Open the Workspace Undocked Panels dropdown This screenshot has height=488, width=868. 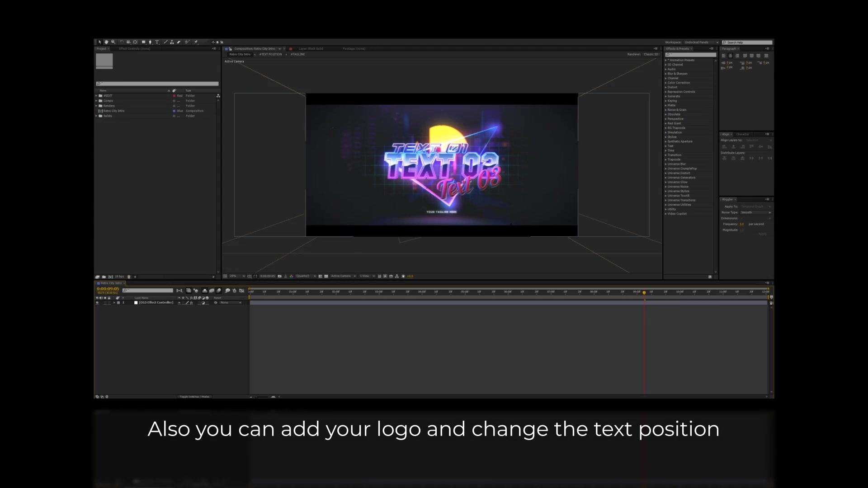click(x=701, y=42)
